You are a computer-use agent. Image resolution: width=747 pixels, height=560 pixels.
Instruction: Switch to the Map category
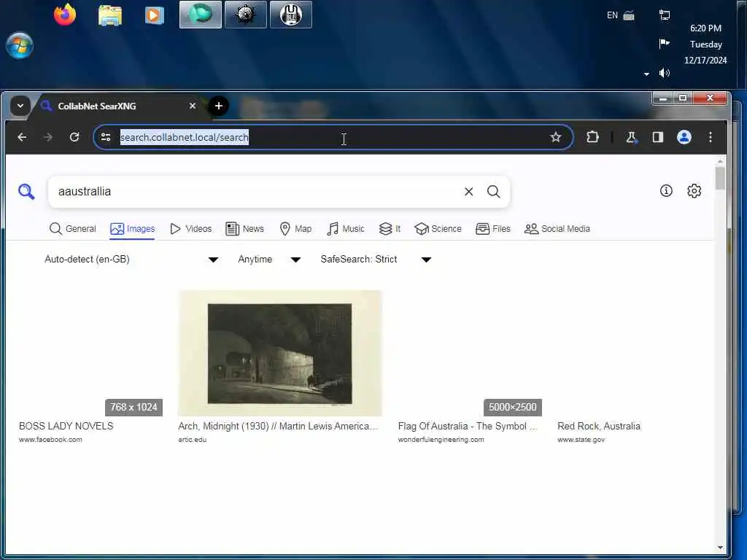295,228
